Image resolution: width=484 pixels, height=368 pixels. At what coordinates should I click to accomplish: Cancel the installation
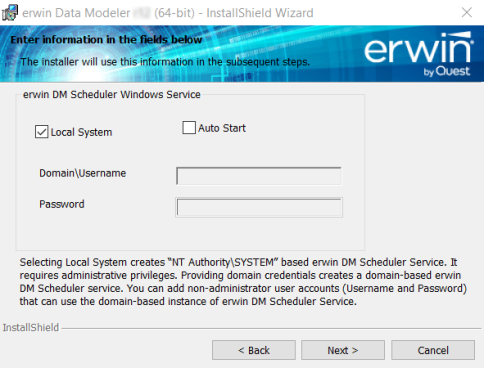click(433, 350)
